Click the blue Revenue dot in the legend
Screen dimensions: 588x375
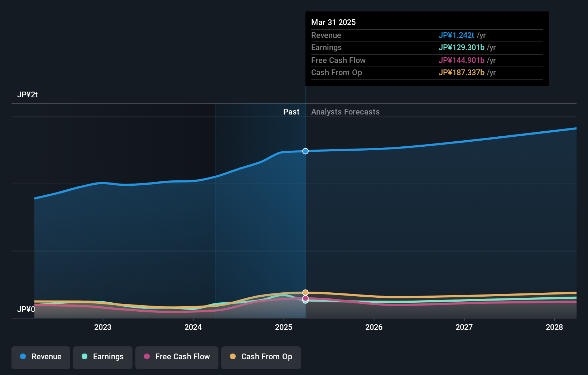[x=23, y=357]
